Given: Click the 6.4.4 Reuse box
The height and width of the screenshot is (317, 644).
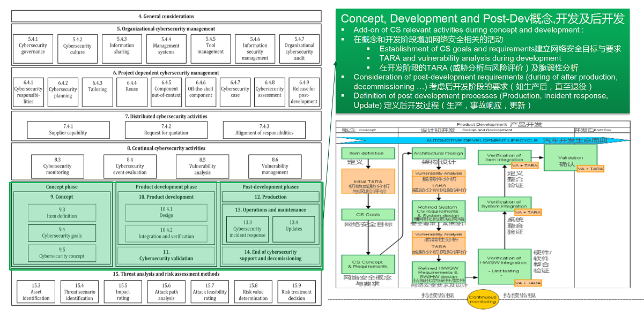Looking at the screenshot, I should [x=132, y=92].
